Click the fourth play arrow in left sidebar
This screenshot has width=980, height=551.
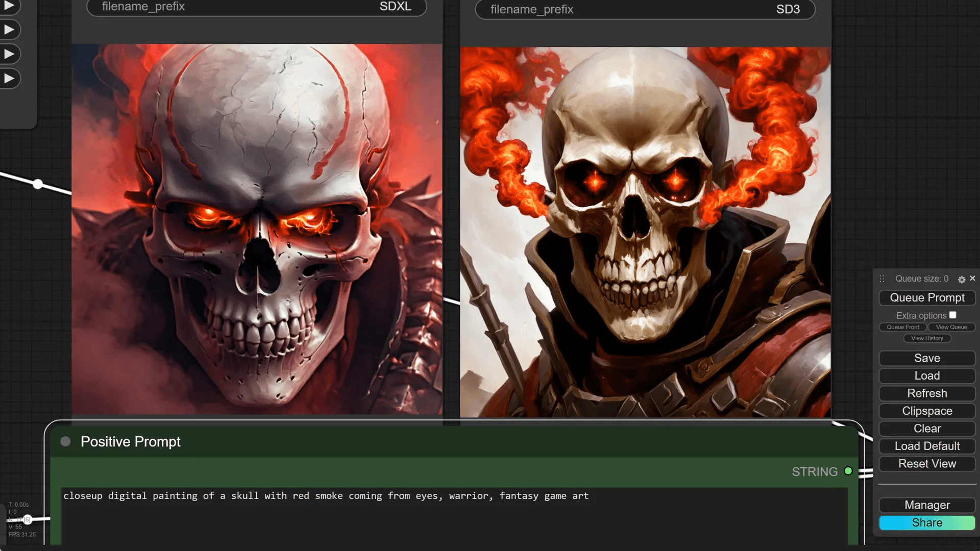(9, 78)
